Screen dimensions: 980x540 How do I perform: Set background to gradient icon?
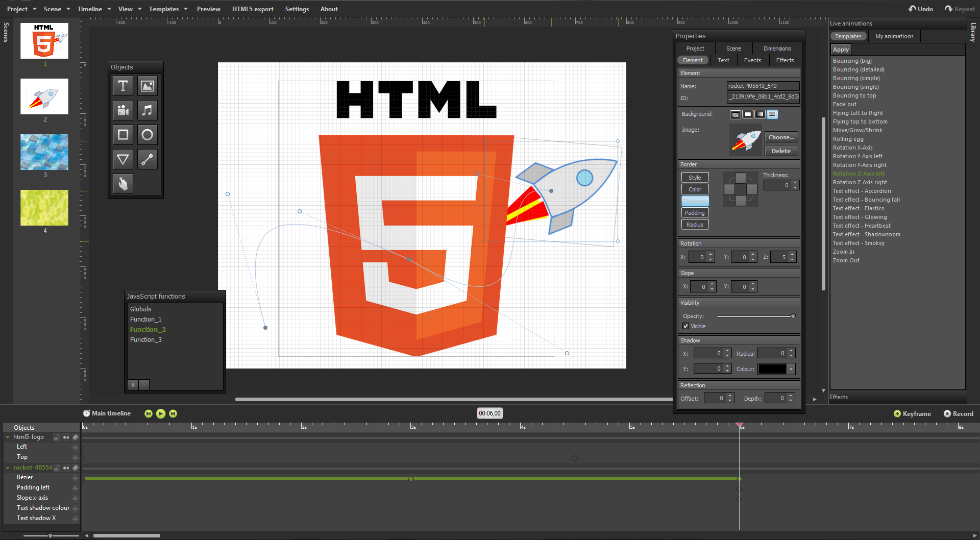tap(760, 114)
